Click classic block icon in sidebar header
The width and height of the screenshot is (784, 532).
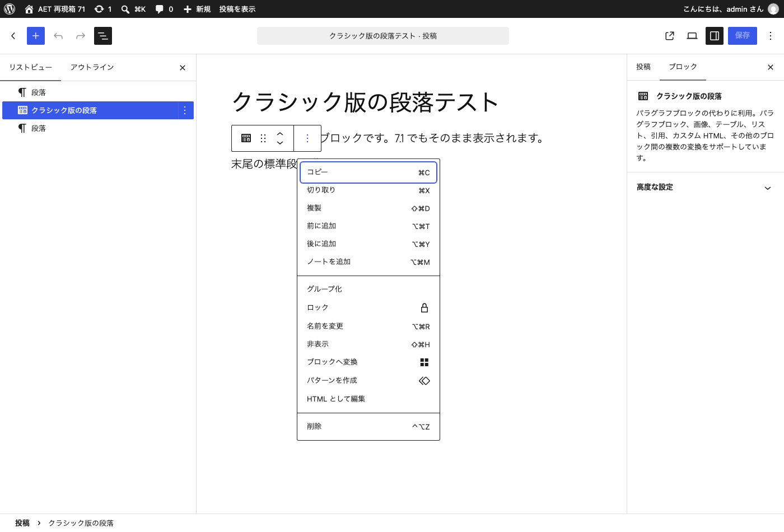coord(643,96)
